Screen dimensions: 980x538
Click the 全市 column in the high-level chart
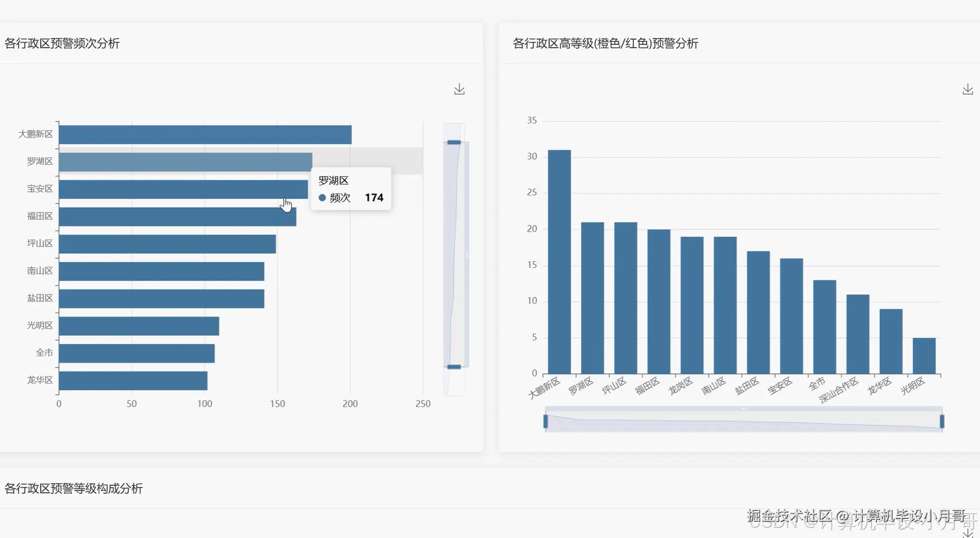pos(825,327)
